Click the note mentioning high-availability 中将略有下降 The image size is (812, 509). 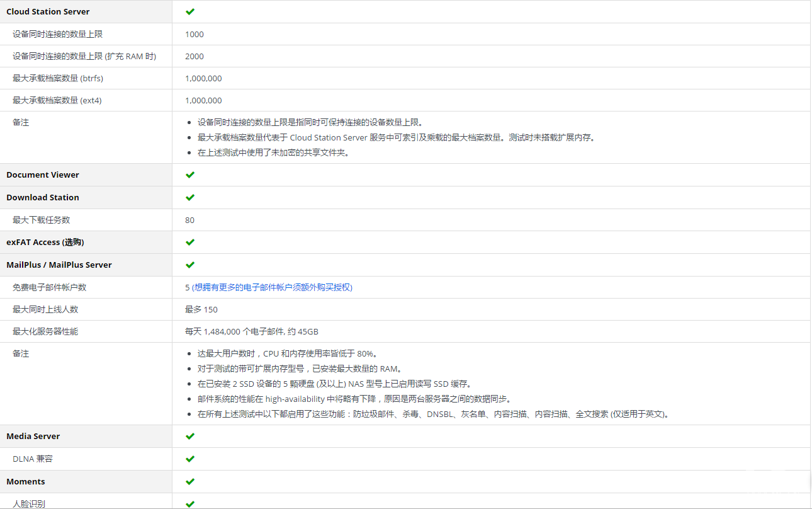pos(355,399)
